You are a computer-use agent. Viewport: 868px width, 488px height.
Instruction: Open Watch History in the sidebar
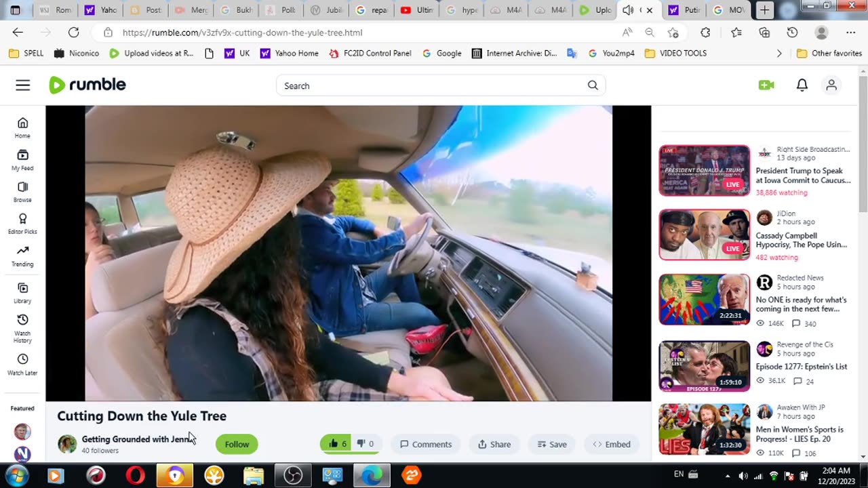click(x=22, y=328)
